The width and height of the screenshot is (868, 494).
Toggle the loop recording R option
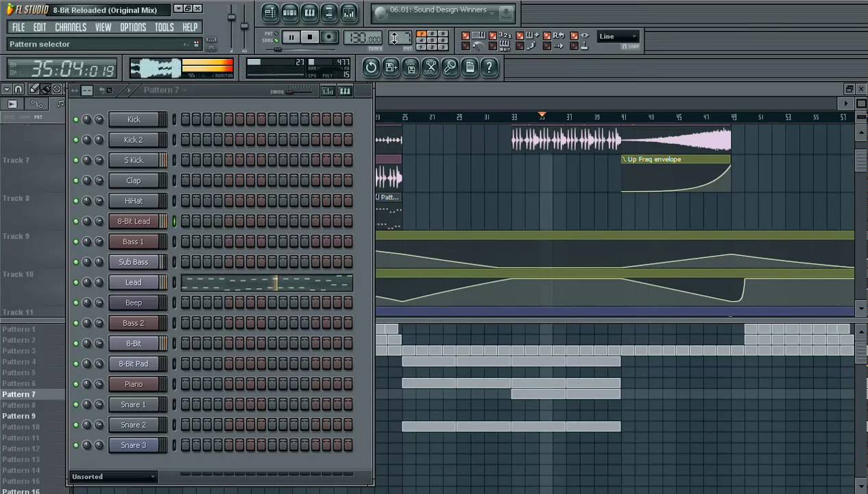(x=547, y=36)
